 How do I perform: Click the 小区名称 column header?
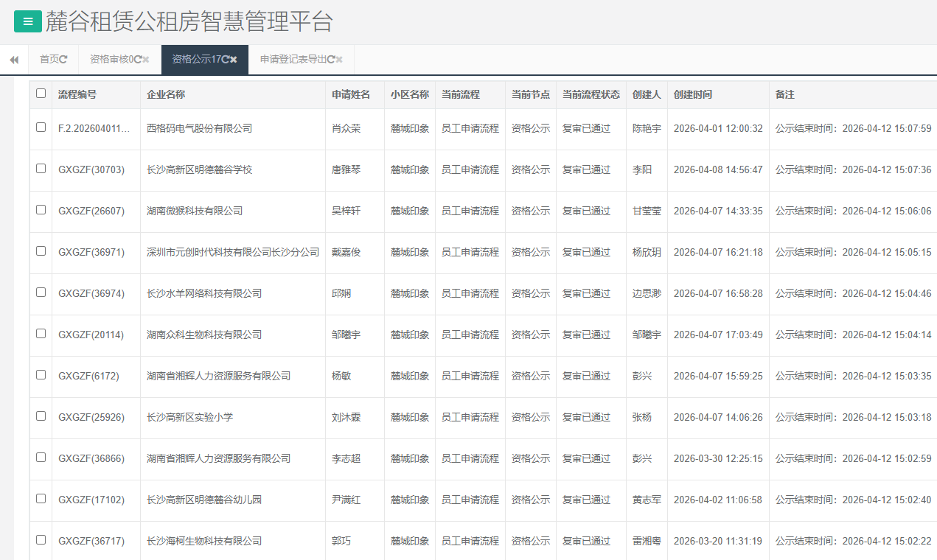coord(410,95)
